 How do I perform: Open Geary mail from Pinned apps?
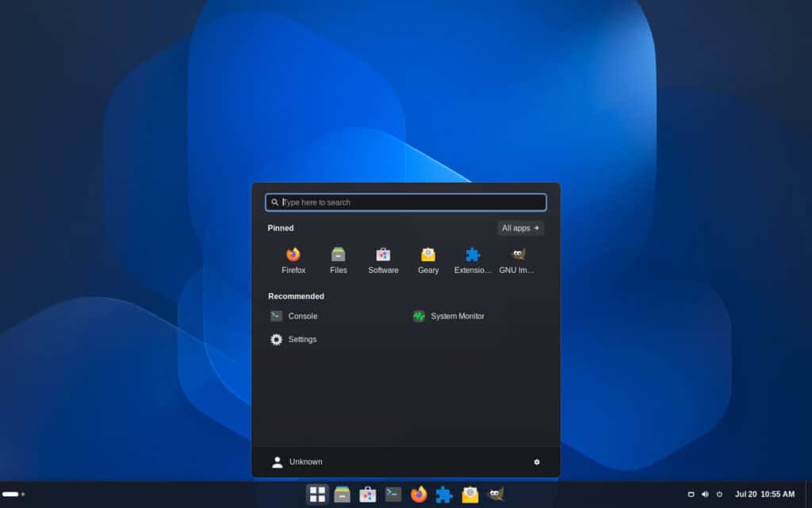(428, 260)
